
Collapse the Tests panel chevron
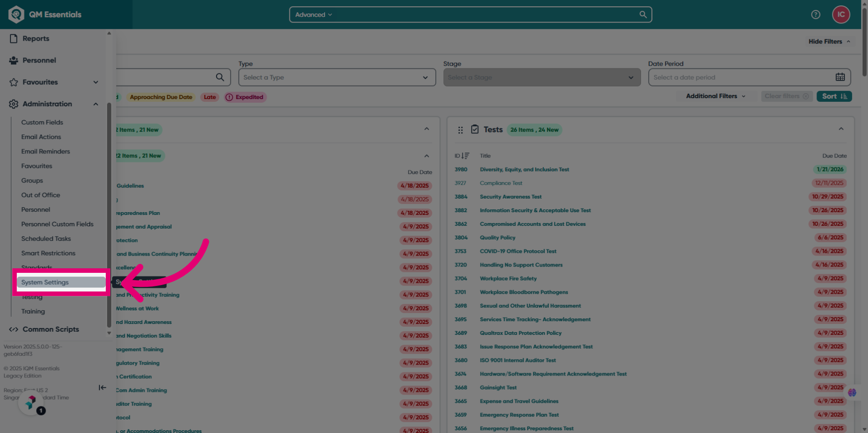click(x=841, y=129)
